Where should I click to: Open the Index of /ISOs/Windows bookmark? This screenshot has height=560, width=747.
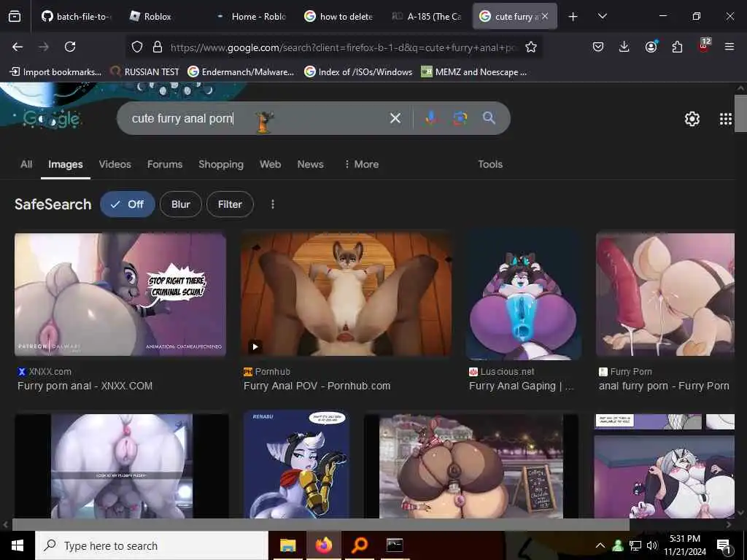(x=358, y=72)
